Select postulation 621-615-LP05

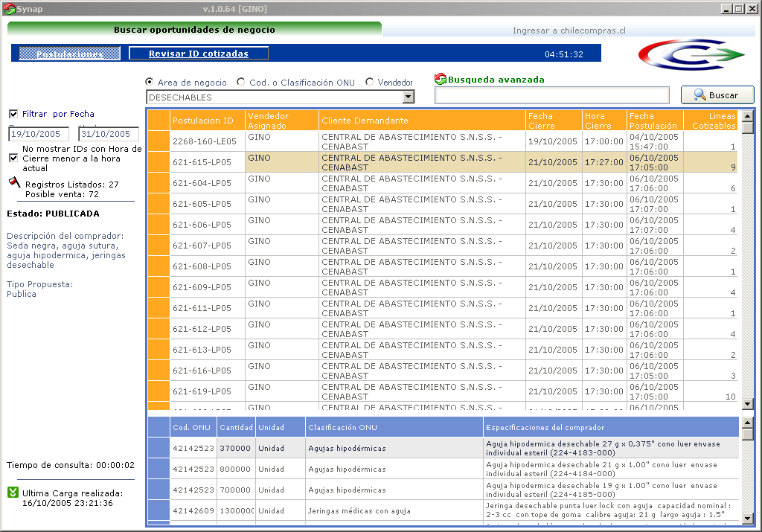point(443,161)
